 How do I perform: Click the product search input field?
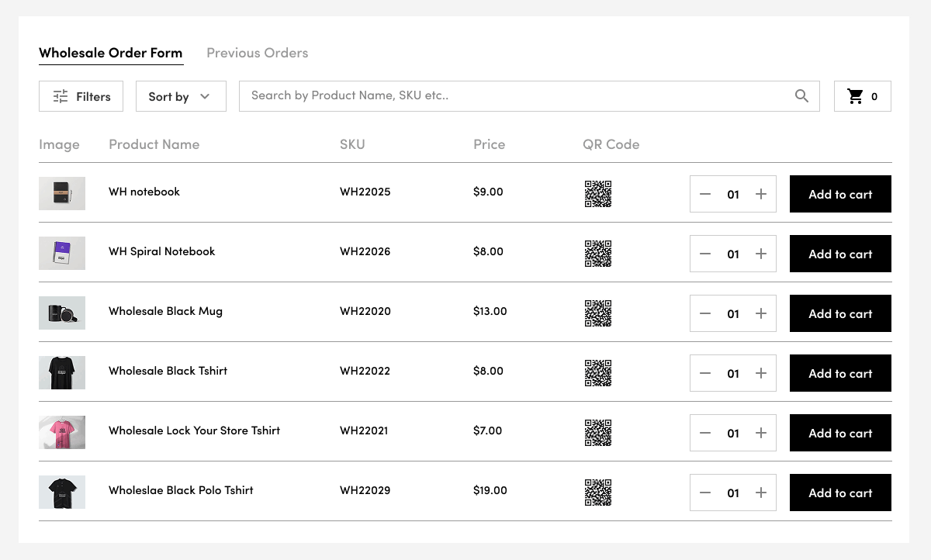(x=512, y=96)
